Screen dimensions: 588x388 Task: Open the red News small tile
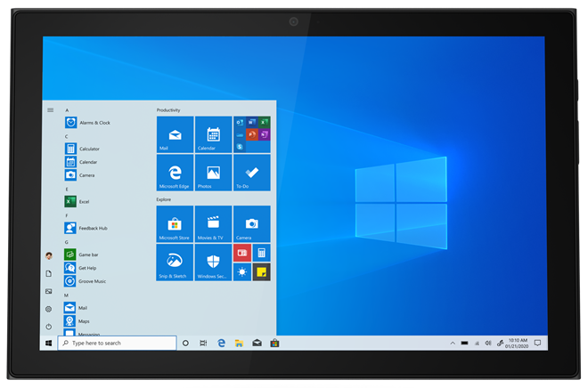click(242, 253)
